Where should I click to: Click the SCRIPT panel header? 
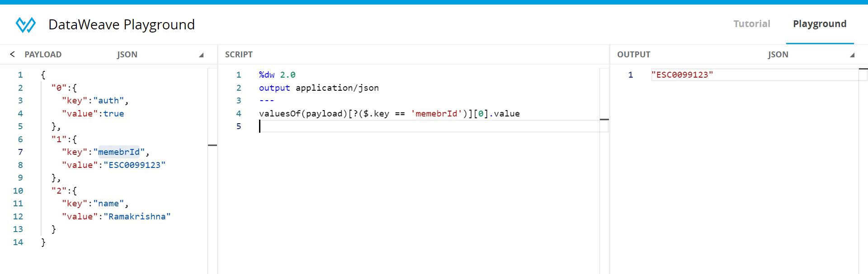[x=239, y=55]
